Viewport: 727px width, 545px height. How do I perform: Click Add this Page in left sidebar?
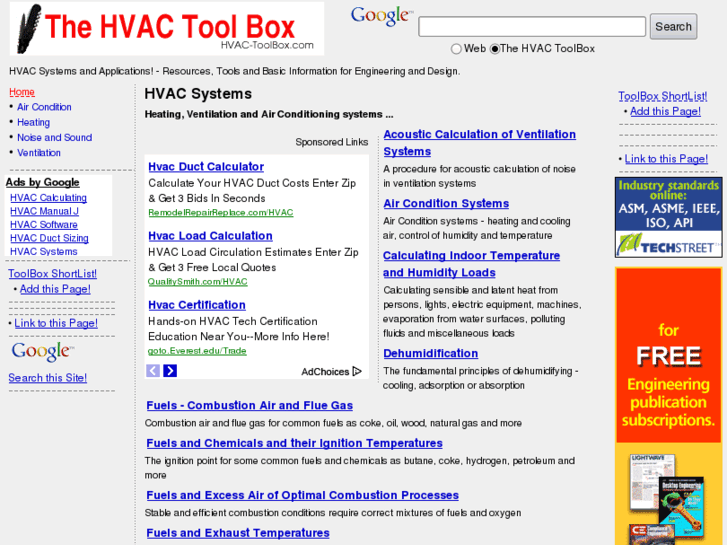(x=55, y=289)
